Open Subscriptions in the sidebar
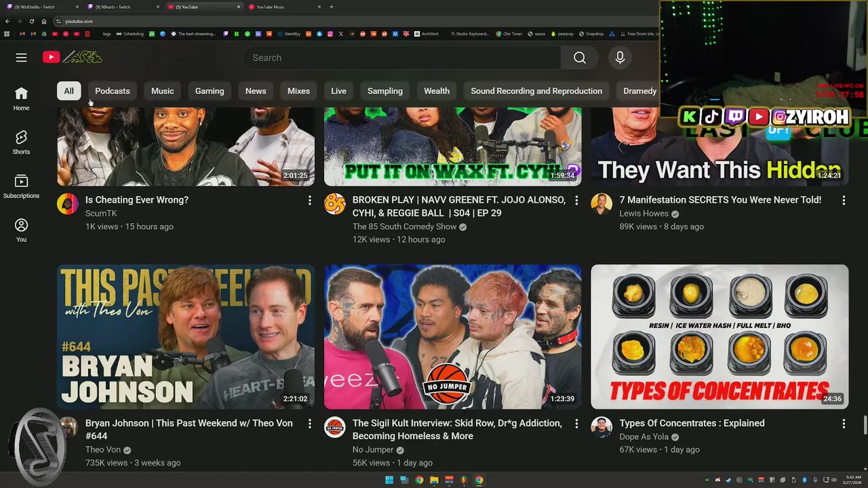The width and height of the screenshot is (868, 488). point(22,186)
